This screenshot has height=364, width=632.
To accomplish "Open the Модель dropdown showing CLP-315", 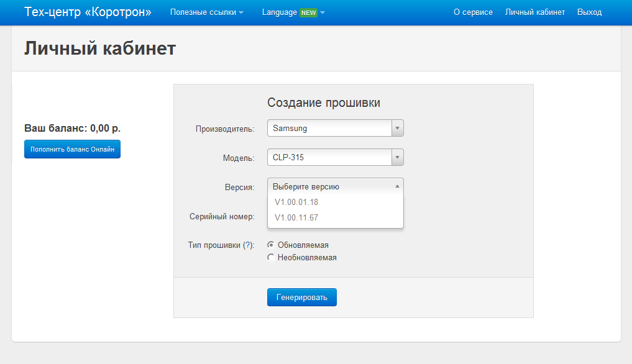I will click(336, 157).
